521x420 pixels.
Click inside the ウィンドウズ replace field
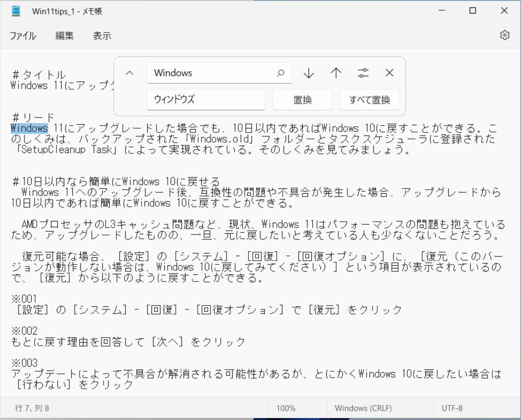click(x=206, y=100)
